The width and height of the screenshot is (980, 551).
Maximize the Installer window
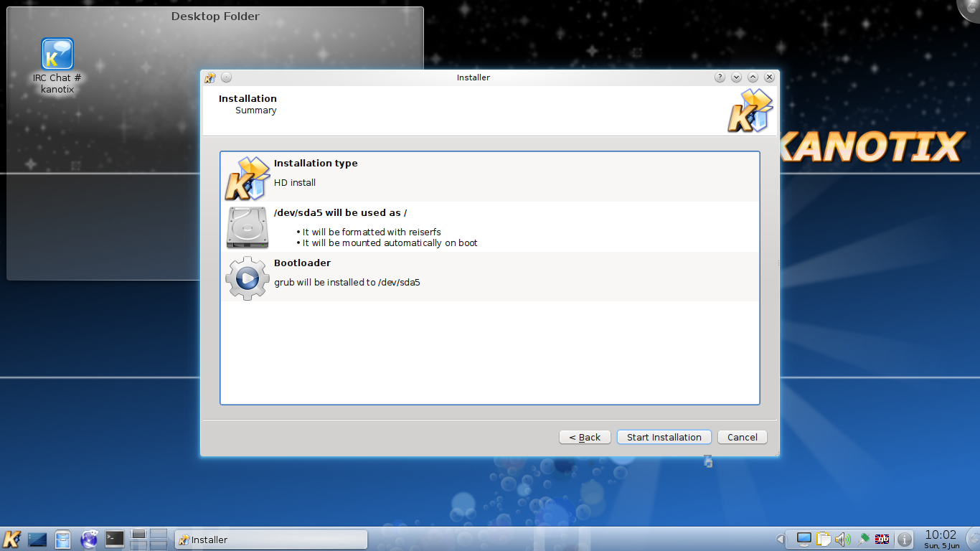coord(753,77)
